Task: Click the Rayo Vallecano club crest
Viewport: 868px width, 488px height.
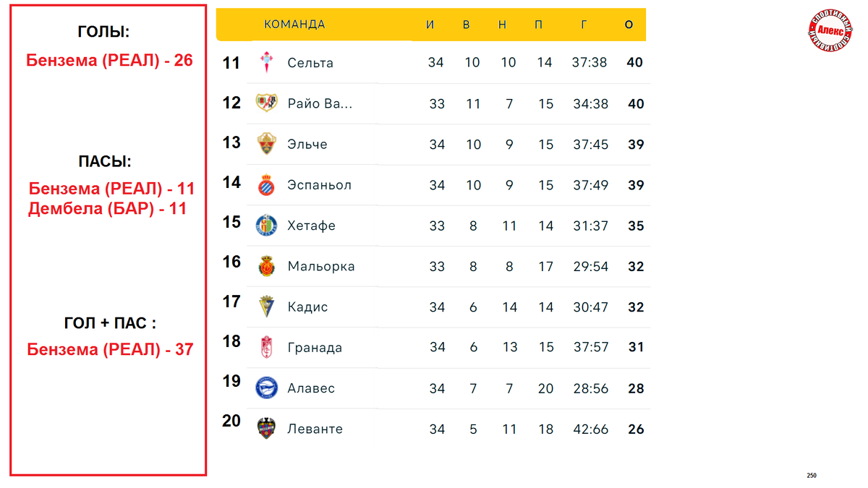Action: pos(266,103)
